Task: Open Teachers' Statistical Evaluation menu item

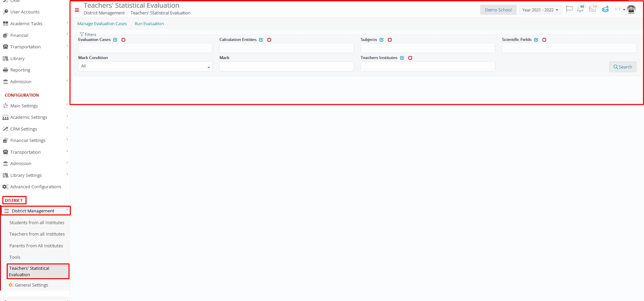Action: coord(38,271)
